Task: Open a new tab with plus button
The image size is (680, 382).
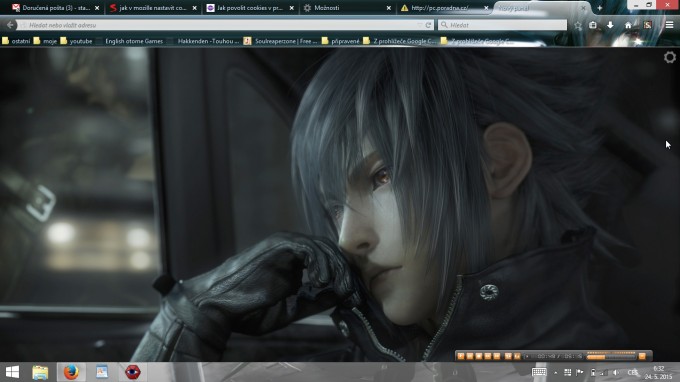Action: pyautogui.click(x=599, y=8)
